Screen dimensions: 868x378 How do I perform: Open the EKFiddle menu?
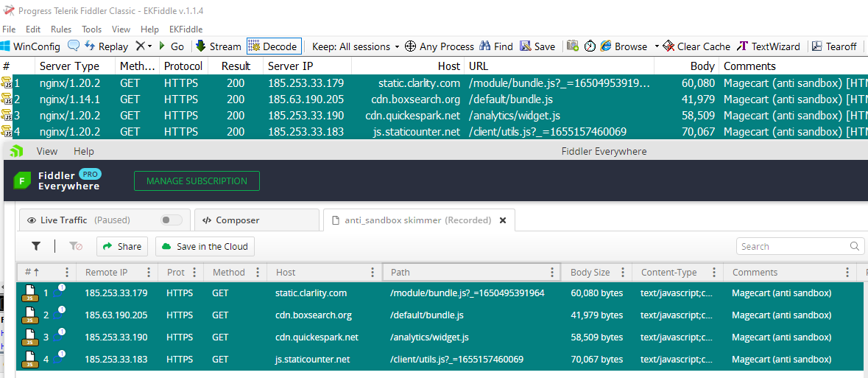pos(186,29)
